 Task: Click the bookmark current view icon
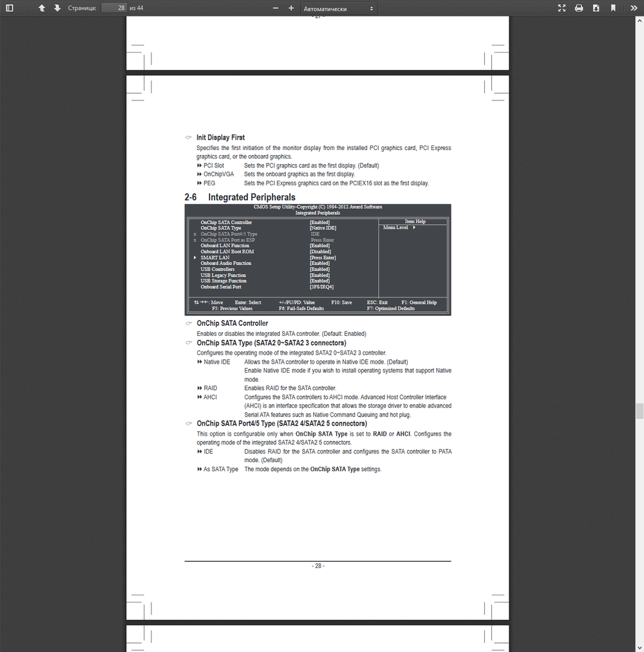pos(613,8)
